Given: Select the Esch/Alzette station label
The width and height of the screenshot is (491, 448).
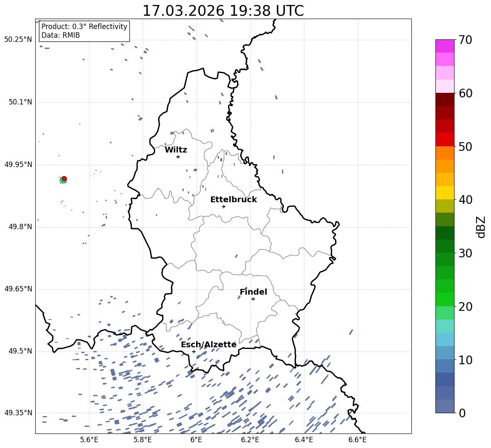Looking at the screenshot, I should (209, 344).
